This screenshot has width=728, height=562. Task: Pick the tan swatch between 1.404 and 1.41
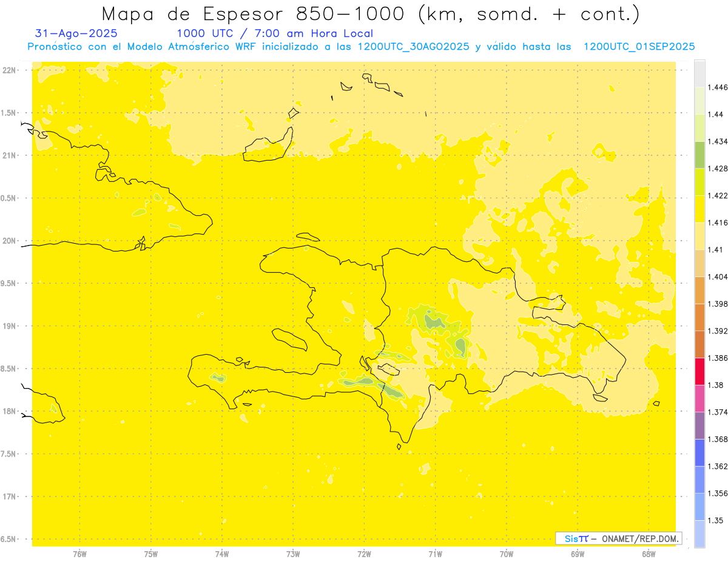click(x=699, y=263)
